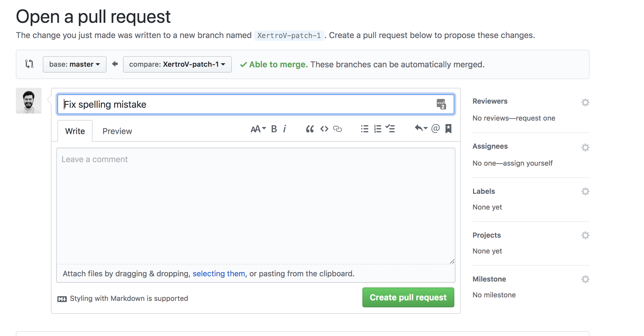Open the Reviewers gear settings
The image size is (644, 336).
[585, 102]
